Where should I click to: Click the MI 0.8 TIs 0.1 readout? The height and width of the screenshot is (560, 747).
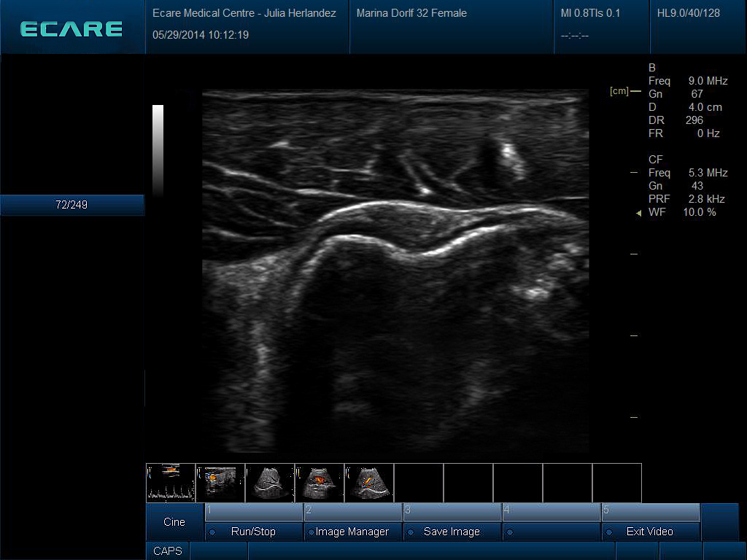[x=590, y=13]
